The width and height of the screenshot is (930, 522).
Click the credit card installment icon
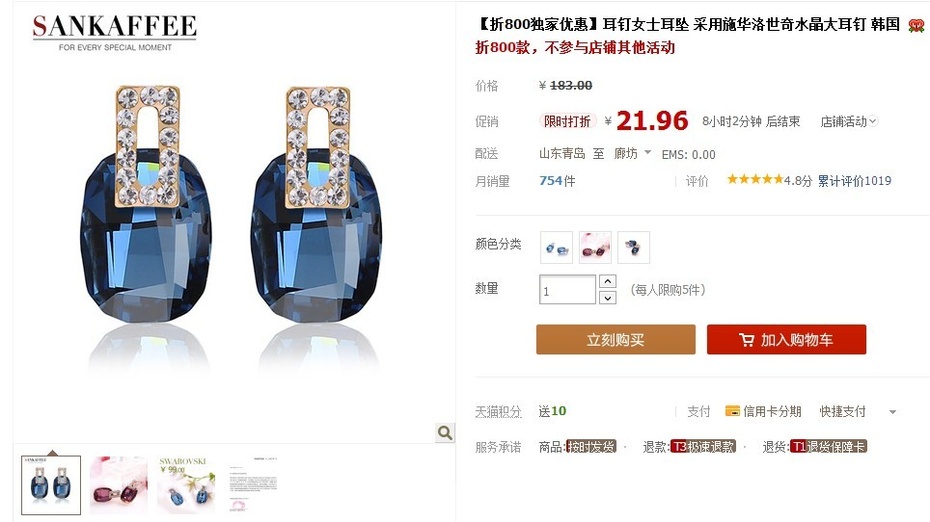click(732, 411)
